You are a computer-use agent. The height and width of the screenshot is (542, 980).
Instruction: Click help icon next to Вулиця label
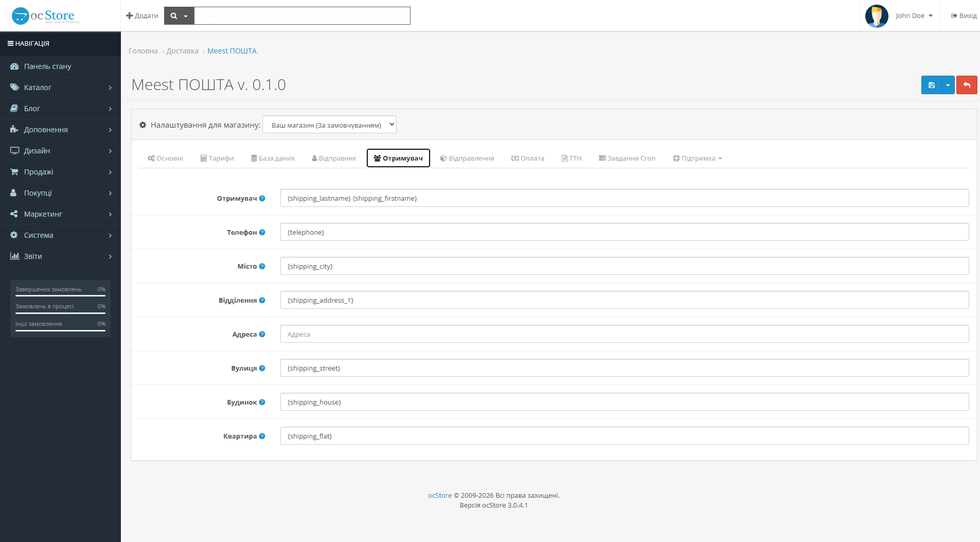[x=262, y=368]
